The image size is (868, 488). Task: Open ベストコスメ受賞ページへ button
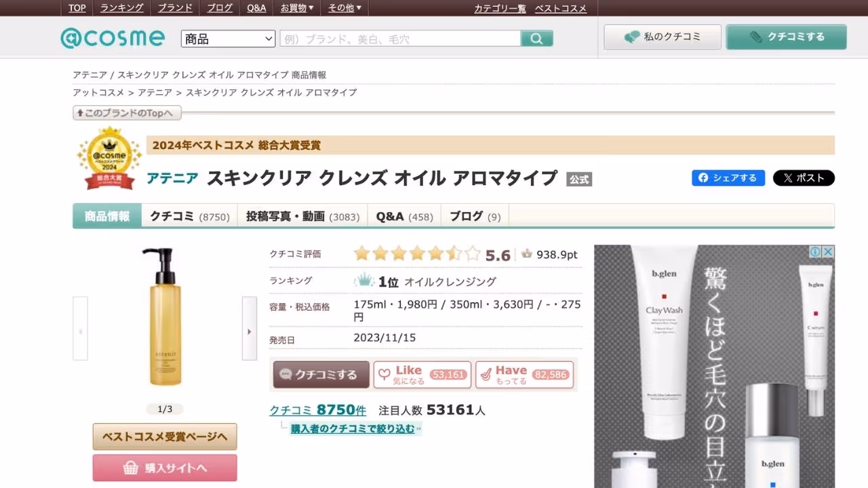click(x=165, y=436)
